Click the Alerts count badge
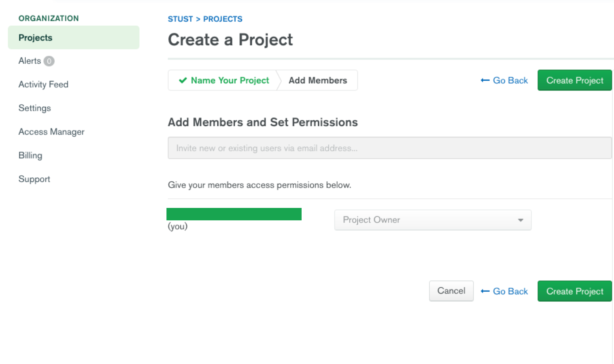 coord(49,61)
